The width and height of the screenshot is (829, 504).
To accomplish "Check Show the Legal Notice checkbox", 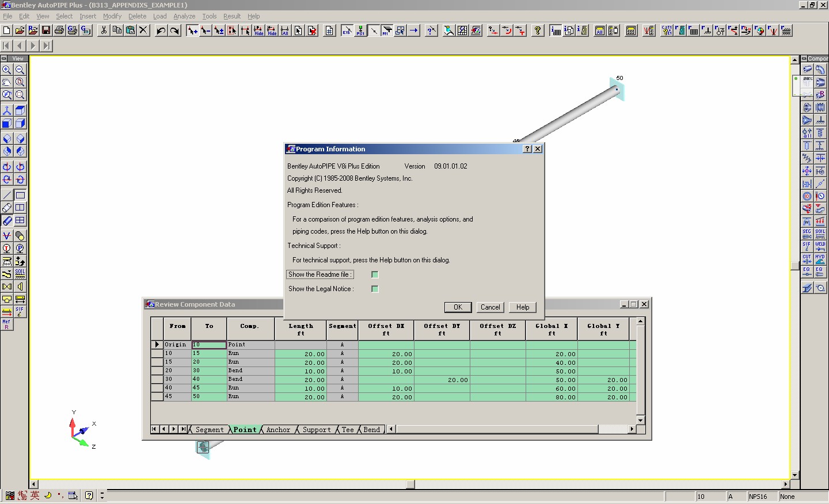I will 375,289.
